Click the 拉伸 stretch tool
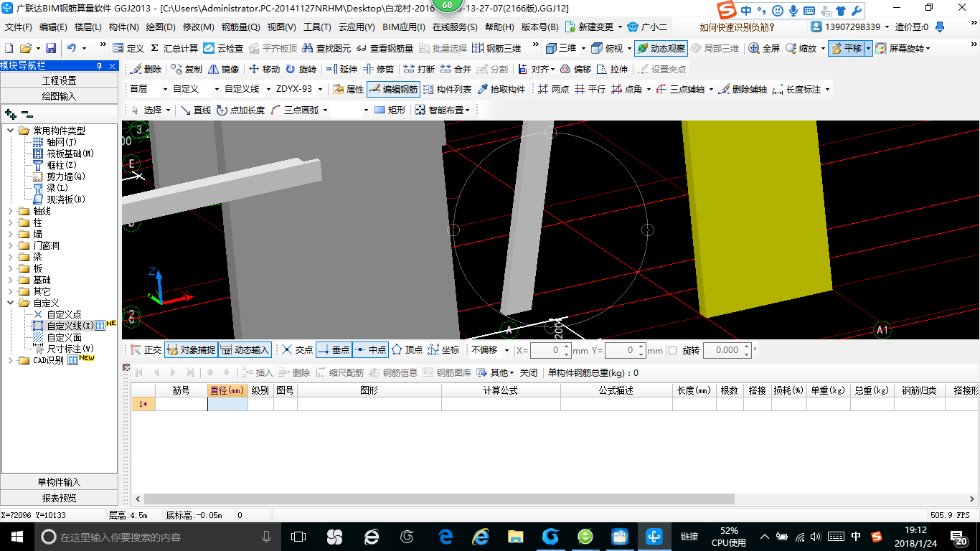This screenshot has height=551, width=980. click(612, 69)
